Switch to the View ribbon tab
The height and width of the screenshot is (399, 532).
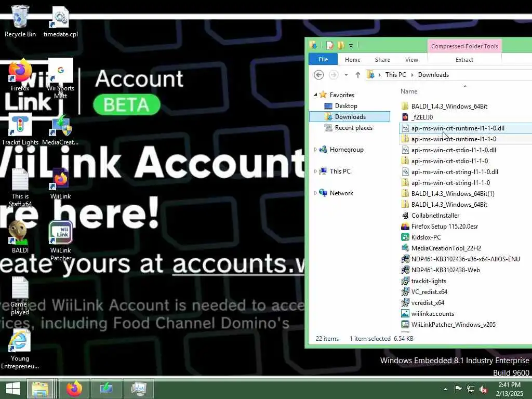pyautogui.click(x=411, y=60)
